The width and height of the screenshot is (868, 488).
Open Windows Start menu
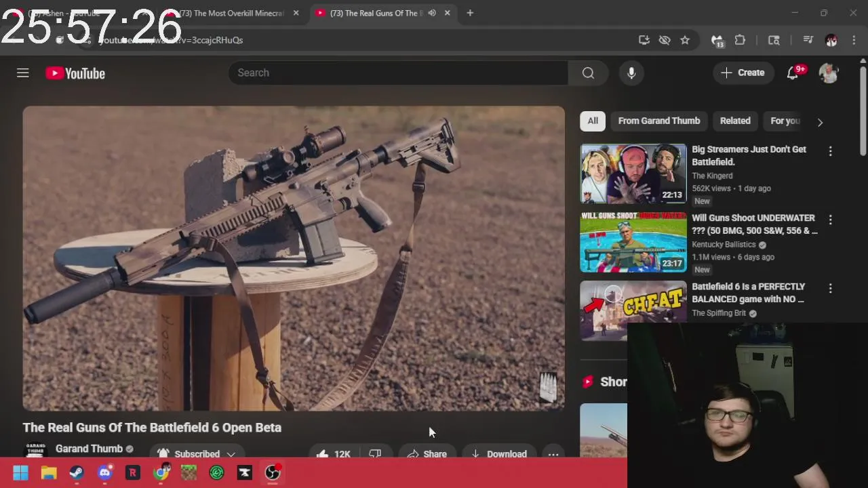(20, 472)
